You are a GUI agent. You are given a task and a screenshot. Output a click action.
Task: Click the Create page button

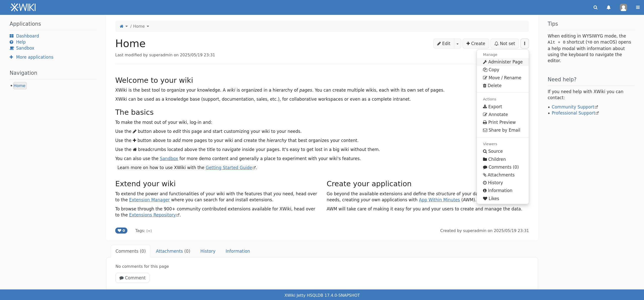[x=476, y=44]
